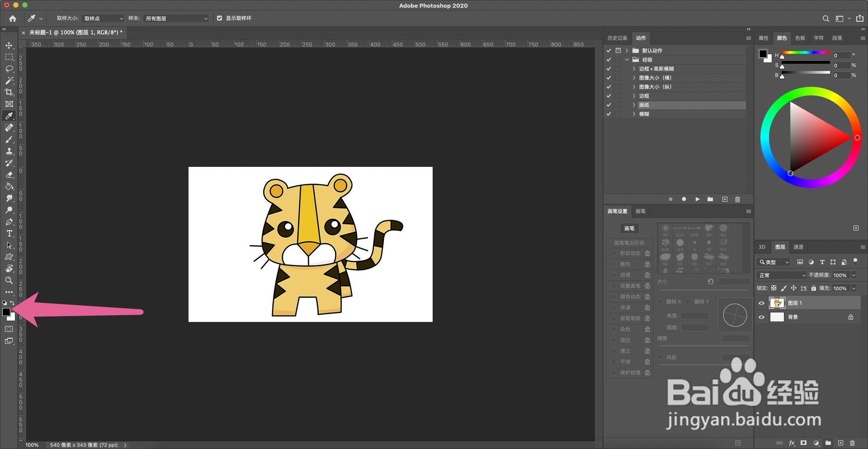Expand the 图像大小（横） action
Screen dimensions: 868x449
[634, 78]
